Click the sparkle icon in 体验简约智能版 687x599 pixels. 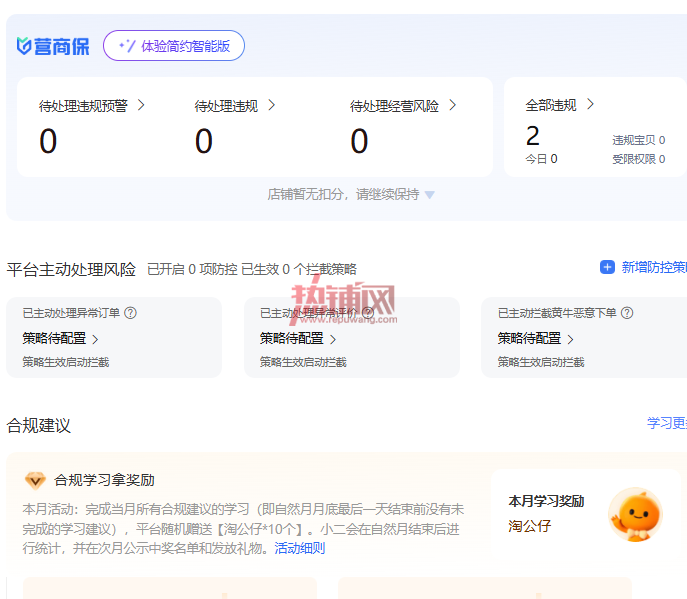coord(127,46)
